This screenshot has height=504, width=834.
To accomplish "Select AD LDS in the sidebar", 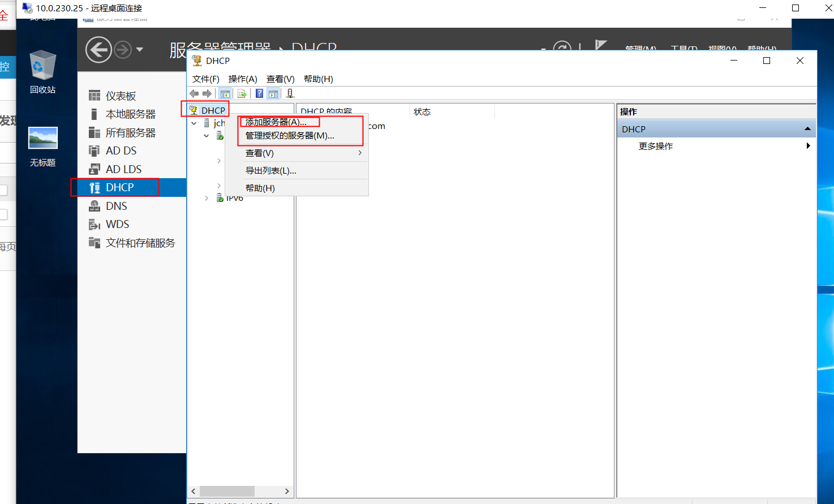I will click(132, 169).
